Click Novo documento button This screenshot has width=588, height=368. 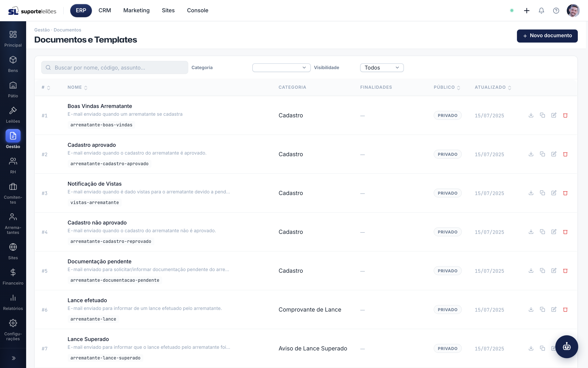[x=547, y=36]
